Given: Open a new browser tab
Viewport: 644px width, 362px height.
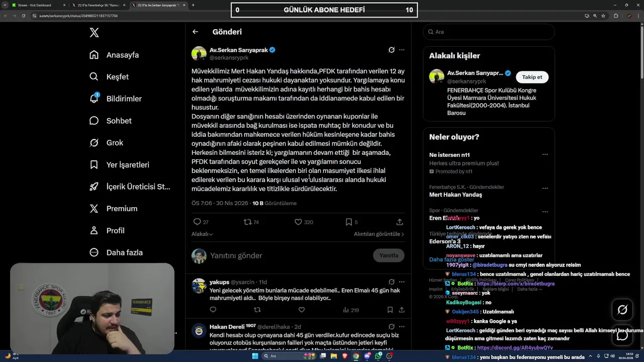Looking at the screenshot, I should [x=193, y=5].
